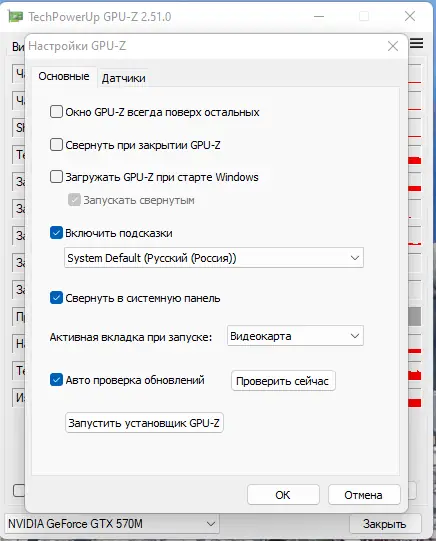Viewport: 436px width, 541px height.
Task: Select the 'Основные' tab
Action: click(x=64, y=76)
